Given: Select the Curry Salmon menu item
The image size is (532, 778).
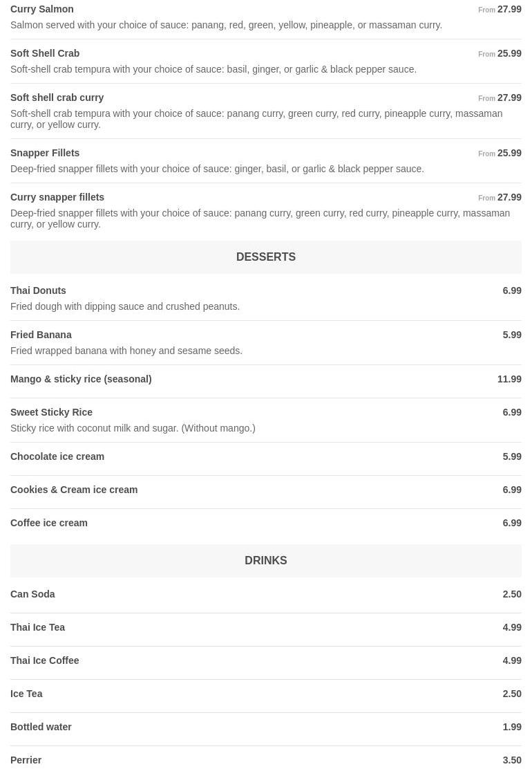Looking at the screenshot, I should (x=42, y=9).
